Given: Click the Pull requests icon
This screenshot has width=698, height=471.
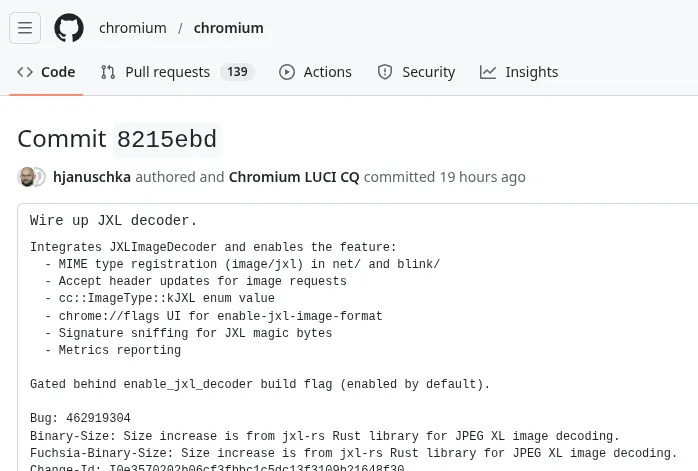Looking at the screenshot, I should [x=108, y=72].
